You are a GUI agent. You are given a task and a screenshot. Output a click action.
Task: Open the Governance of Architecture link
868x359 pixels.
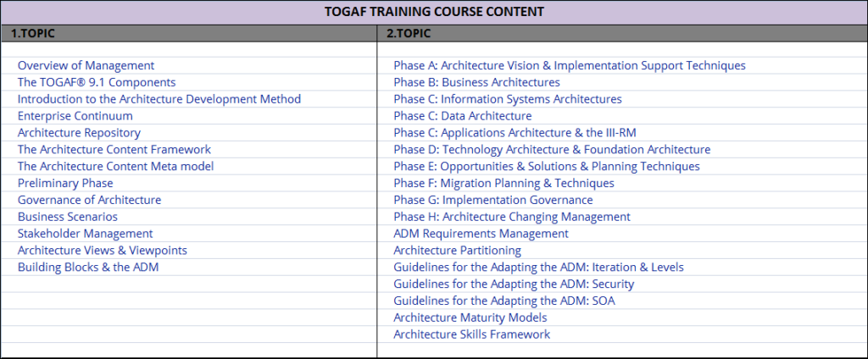click(x=89, y=200)
